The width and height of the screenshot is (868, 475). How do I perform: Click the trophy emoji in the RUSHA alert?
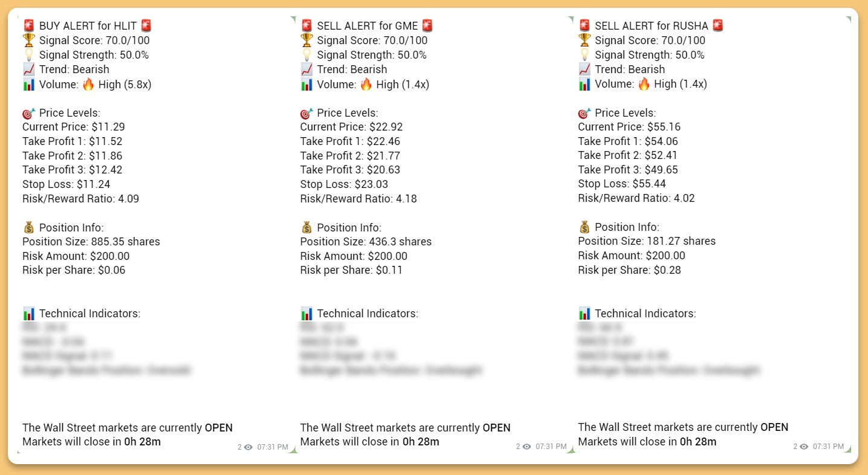click(x=585, y=40)
